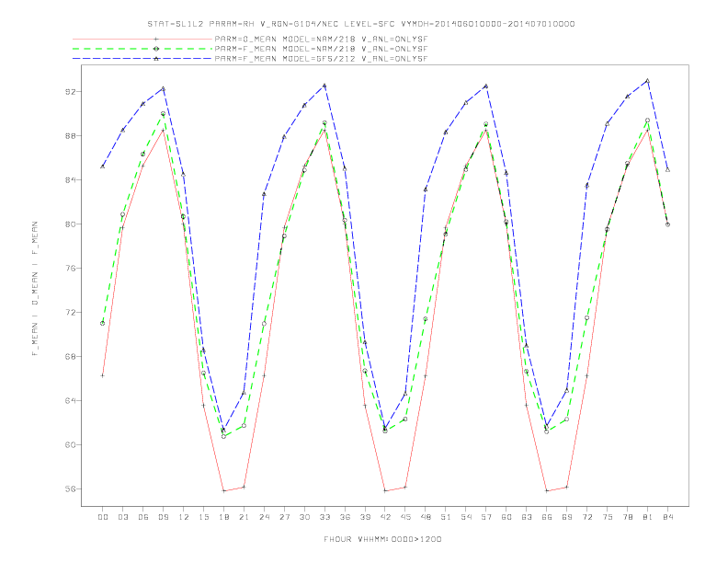Click the red solid legend line sample
Screen dimensions: 728x563
142,39
